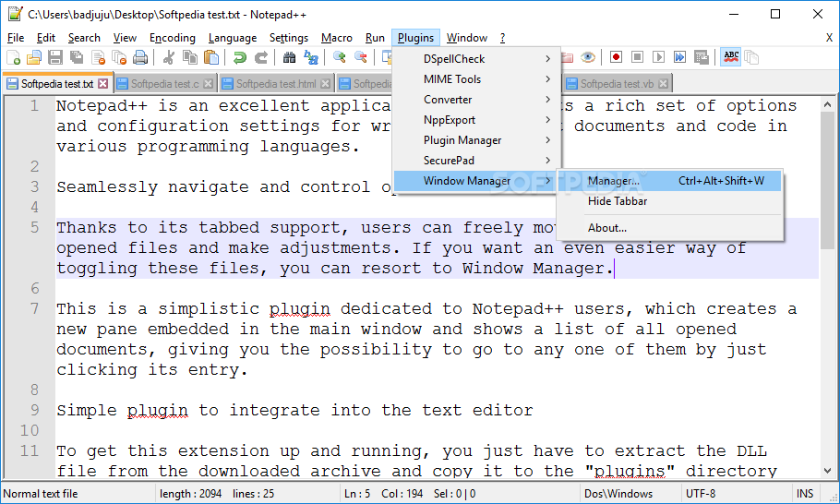Close current document via toolbar icon
The image size is (840, 504).
click(x=98, y=57)
